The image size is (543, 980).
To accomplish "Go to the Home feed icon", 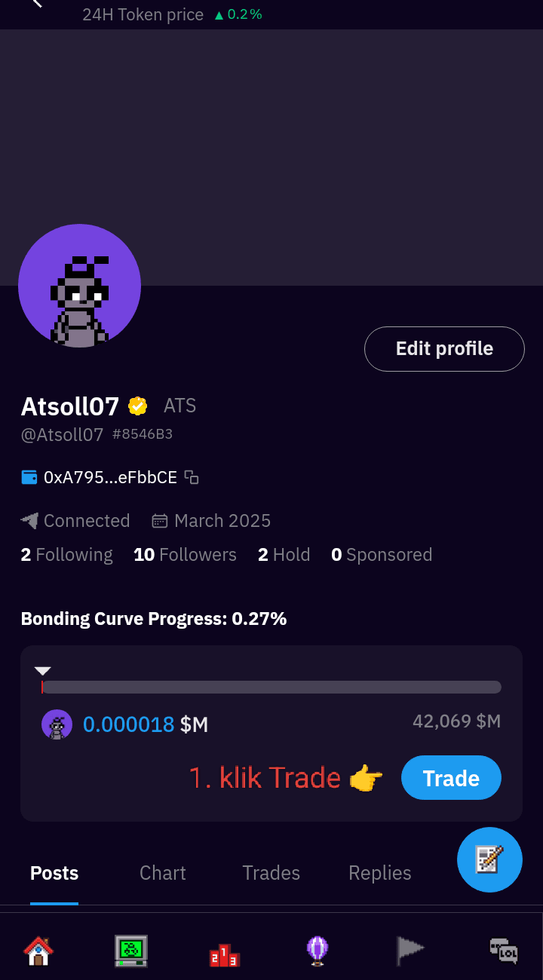I will point(38,951).
